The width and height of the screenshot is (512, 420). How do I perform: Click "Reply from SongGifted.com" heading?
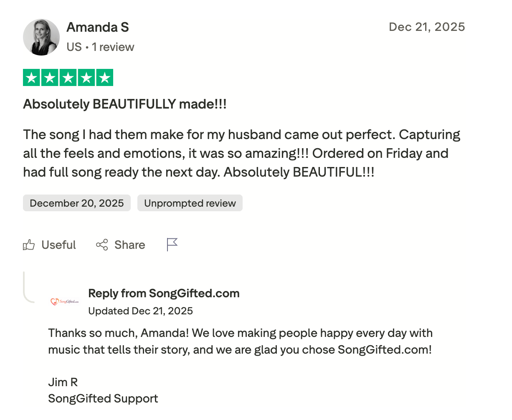pyautogui.click(x=164, y=293)
